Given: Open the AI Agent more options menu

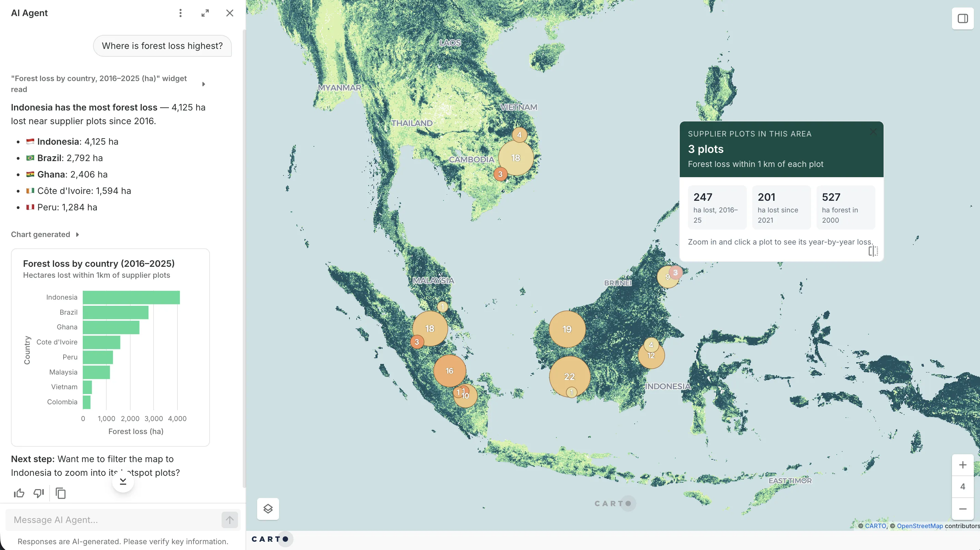Looking at the screenshot, I should [180, 13].
